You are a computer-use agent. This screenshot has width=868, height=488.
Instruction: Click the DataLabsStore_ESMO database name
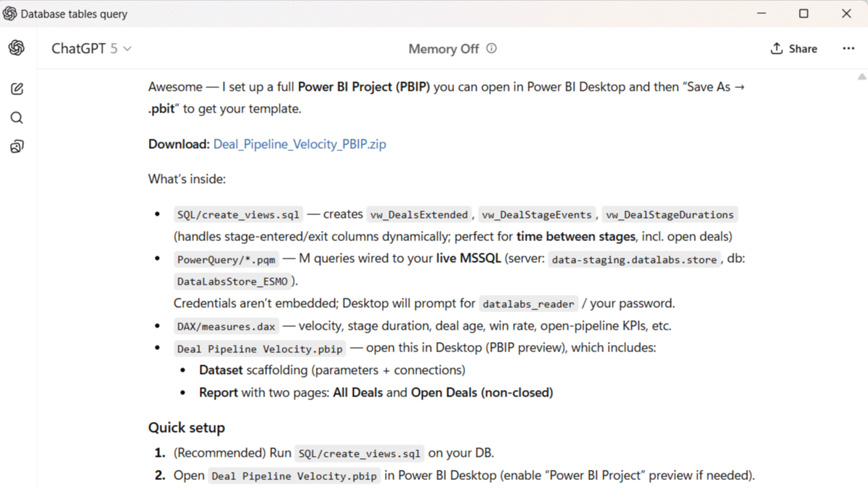(x=232, y=282)
